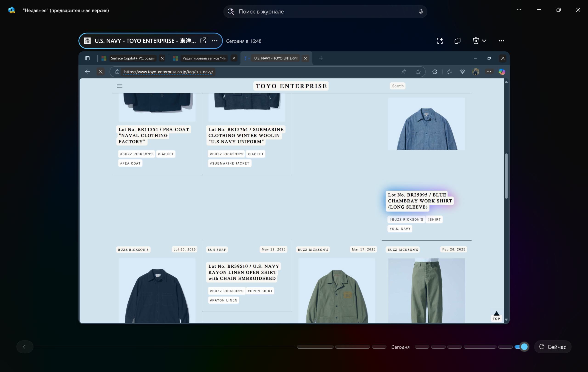This screenshot has width=588, height=372.
Task: Click the TOP arrow button
Action: tap(496, 316)
